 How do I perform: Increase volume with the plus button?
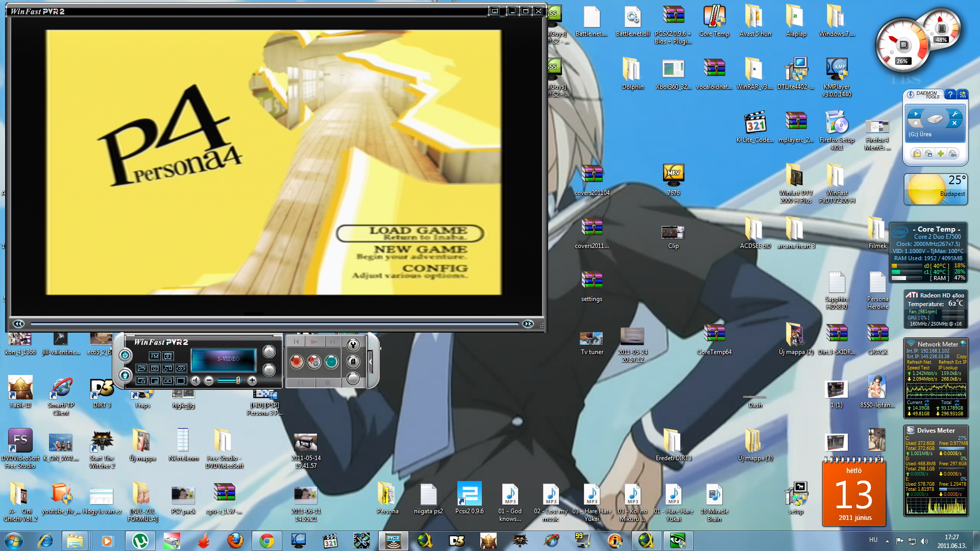point(252,381)
